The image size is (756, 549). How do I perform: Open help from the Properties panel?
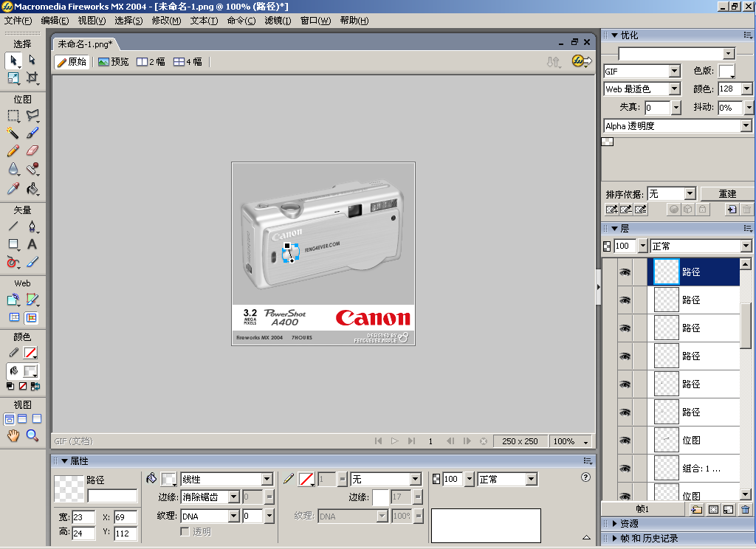(x=585, y=477)
